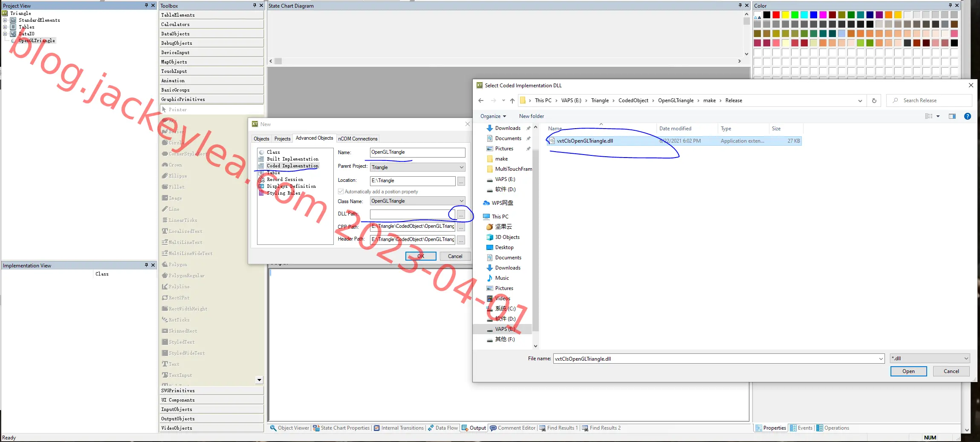Click the Open button in file dialog

click(x=908, y=371)
